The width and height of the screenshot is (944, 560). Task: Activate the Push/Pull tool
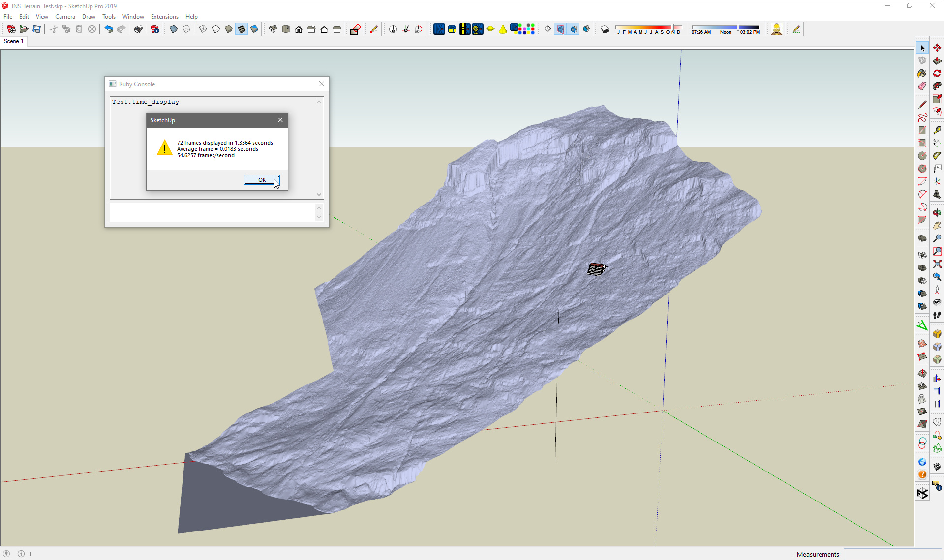pos(937,60)
